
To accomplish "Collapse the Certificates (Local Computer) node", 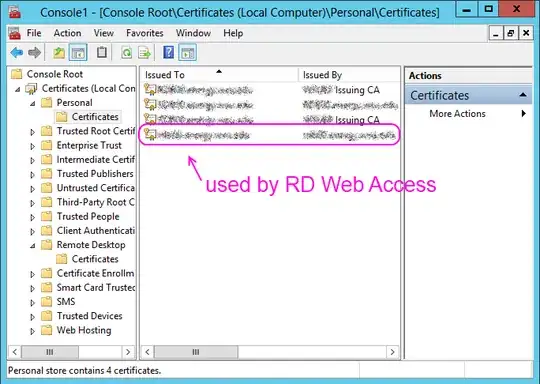I will [18, 90].
